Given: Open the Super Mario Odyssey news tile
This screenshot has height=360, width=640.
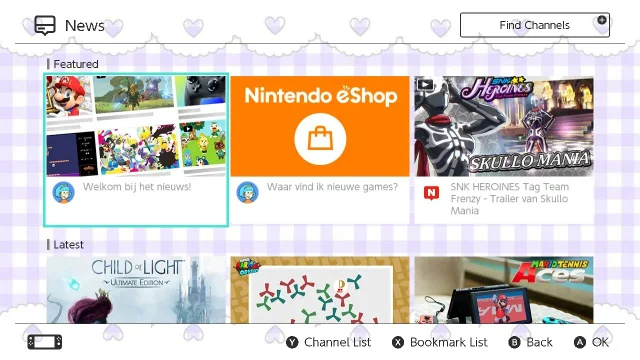Looking at the screenshot, I should point(320,290).
